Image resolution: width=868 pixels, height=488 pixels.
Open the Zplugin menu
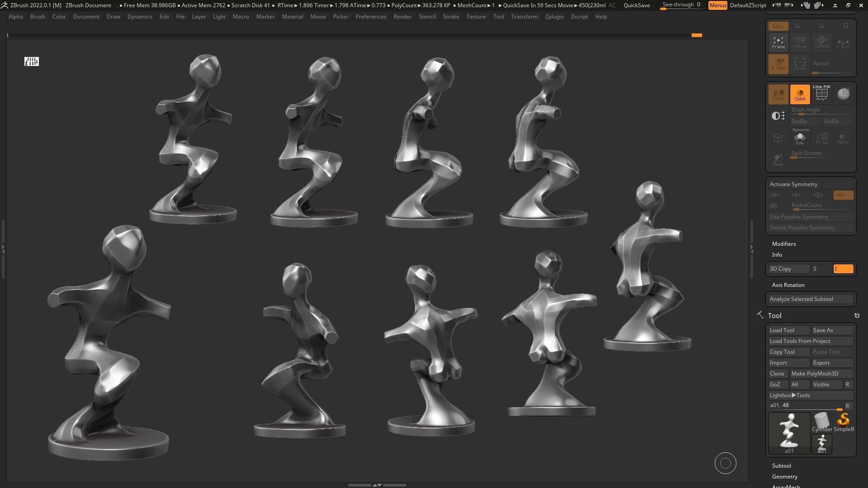[554, 17]
